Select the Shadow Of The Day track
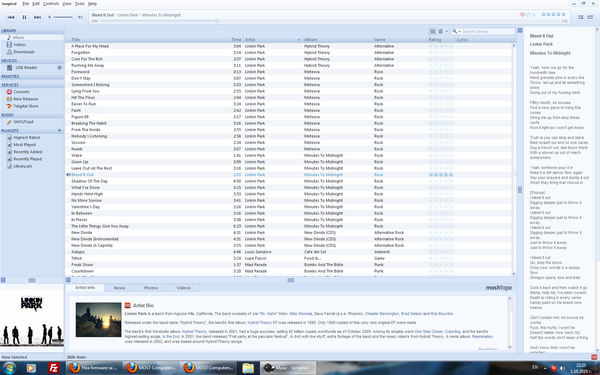 288,181
